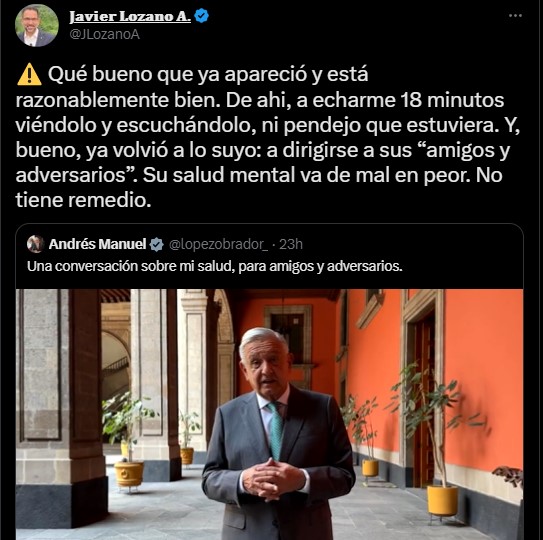Click Andrés Manuel's small avatar in quoted tweet
The height and width of the screenshot is (540, 543).
pyautogui.click(x=35, y=244)
